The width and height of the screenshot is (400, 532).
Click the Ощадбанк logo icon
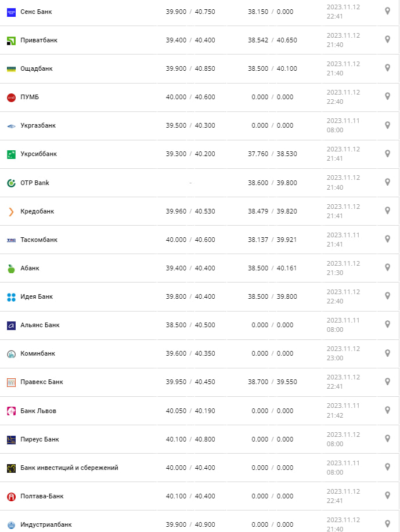point(11,69)
